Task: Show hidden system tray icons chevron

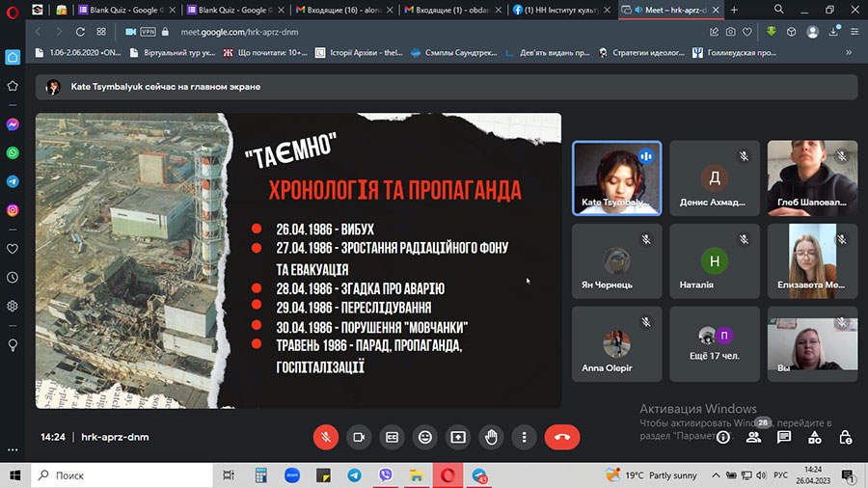Action: click(x=716, y=475)
